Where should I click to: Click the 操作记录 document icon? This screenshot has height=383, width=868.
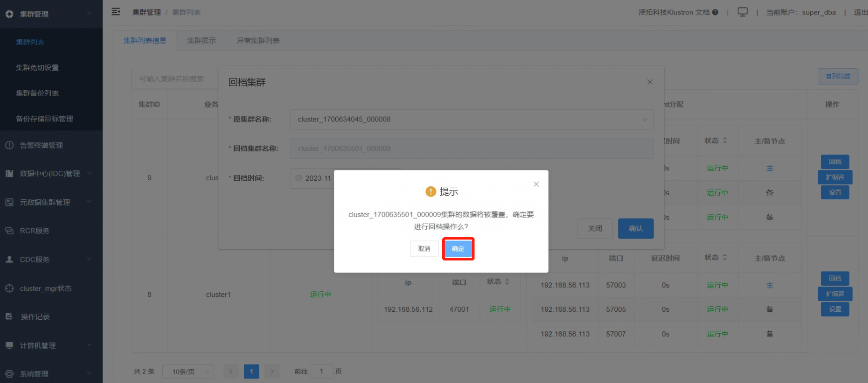pos(9,317)
